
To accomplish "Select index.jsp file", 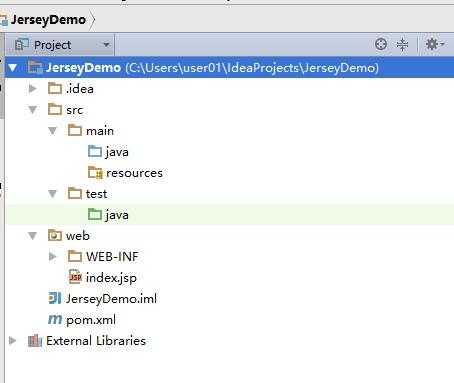I will pos(111,278).
